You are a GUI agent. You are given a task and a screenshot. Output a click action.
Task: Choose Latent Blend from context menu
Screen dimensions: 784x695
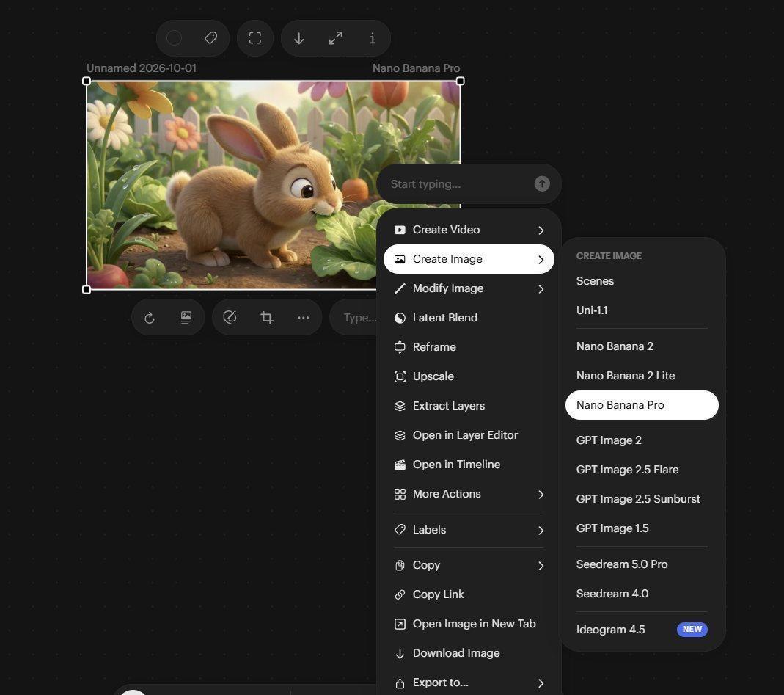tap(469, 318)
